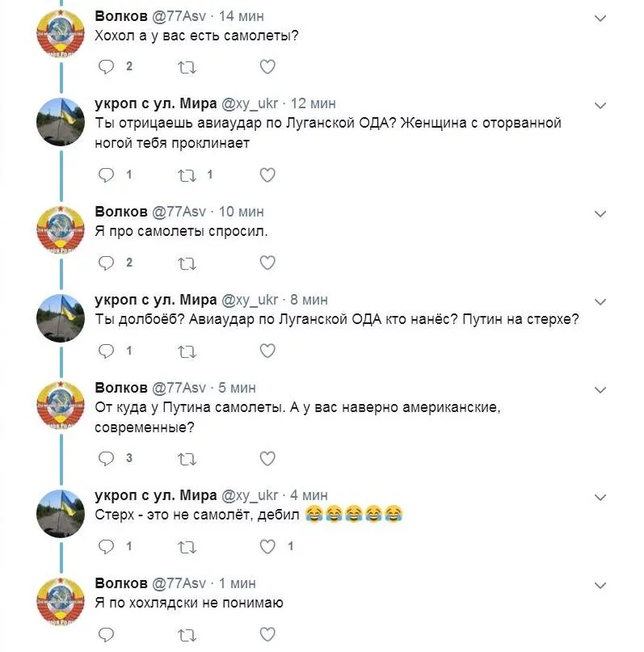The height and width of the screenshot is (652, 644).
Task: Retweet the 12 мин авиаудар tweet
Action: tap(187, 175)
